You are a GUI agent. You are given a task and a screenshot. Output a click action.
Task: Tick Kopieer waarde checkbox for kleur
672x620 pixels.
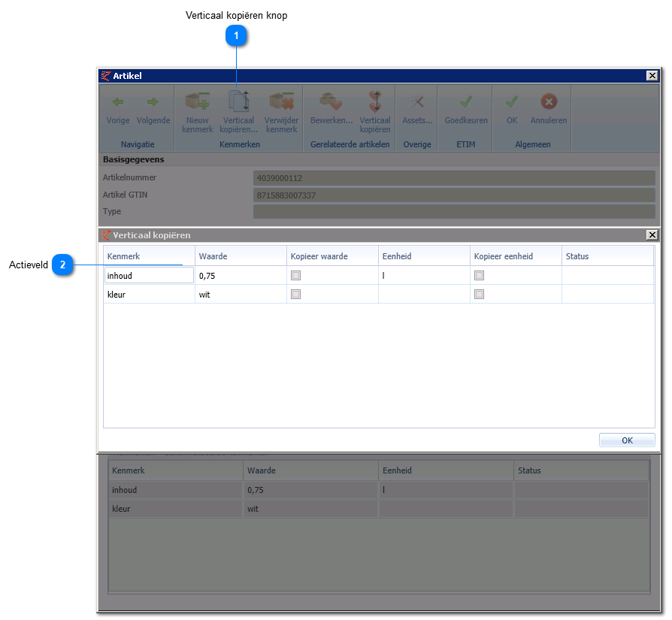click(x=295, y=295)
